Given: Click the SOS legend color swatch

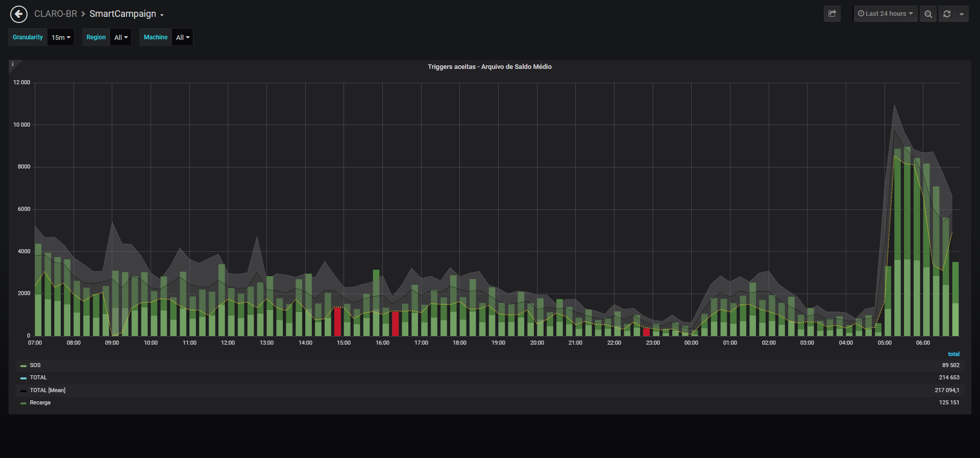Looking at the screenshot, I should [23, 366].
